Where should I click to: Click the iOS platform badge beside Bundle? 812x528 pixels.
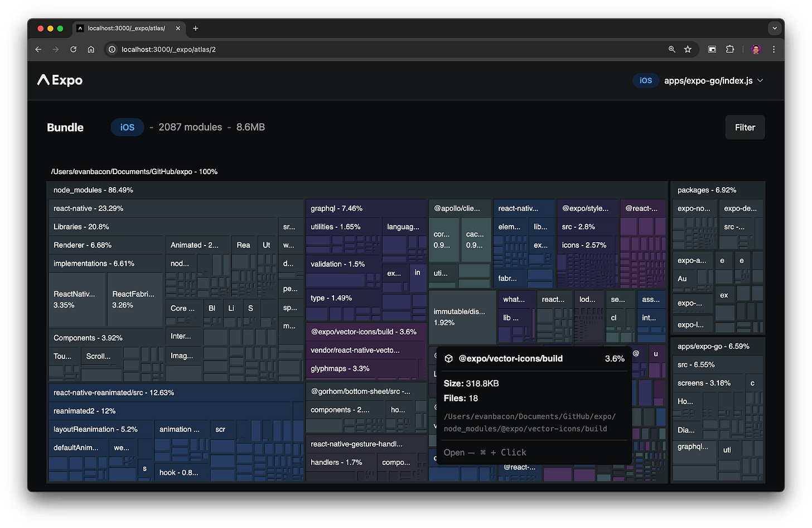point(127,127)
